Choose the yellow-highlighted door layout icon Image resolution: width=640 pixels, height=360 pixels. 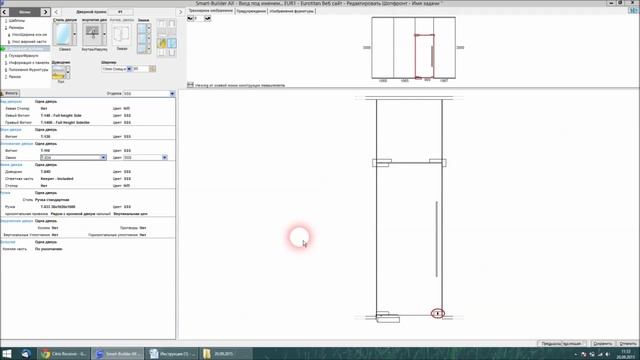tap(162, 42)
